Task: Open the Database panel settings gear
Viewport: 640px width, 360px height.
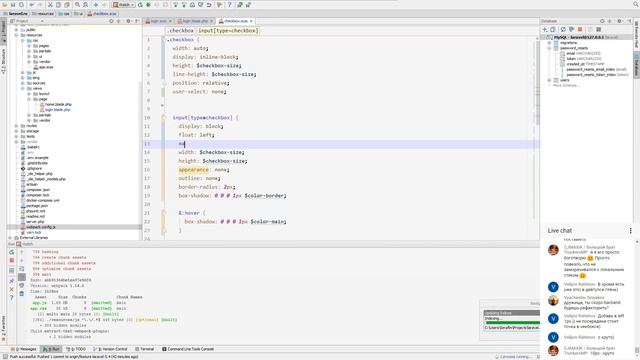Action: (619, 21)
